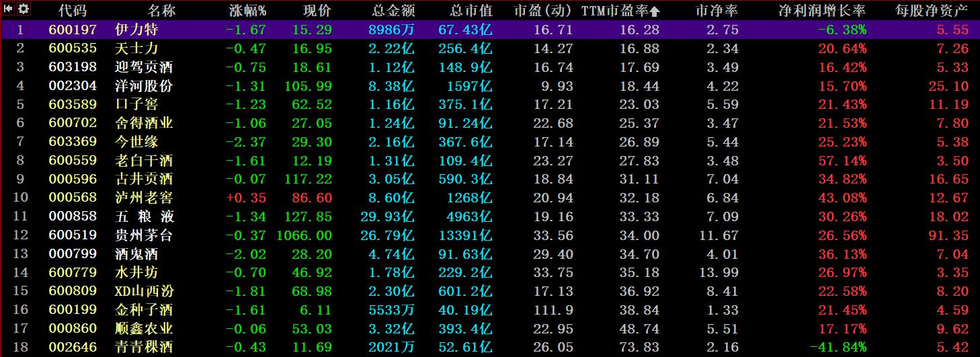The height and width of the screenshot is (357, 980).
Task: Select row number 16 for 金种子酒
Action: [20, 310]
